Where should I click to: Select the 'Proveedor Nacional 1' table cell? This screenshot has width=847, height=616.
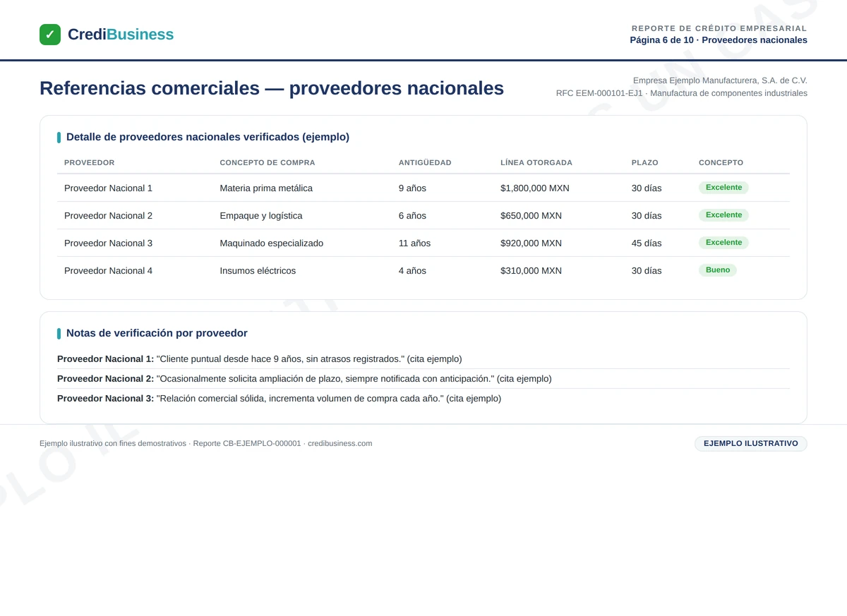[x=108, y=188]
